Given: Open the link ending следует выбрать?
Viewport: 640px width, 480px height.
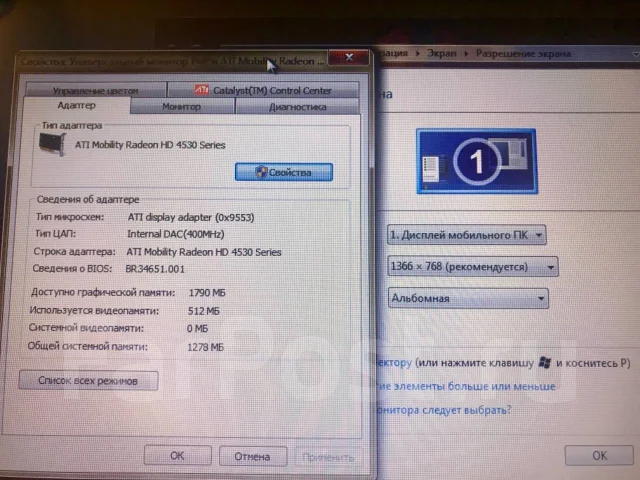Looking at the screenshot, I should coord(444,410).
